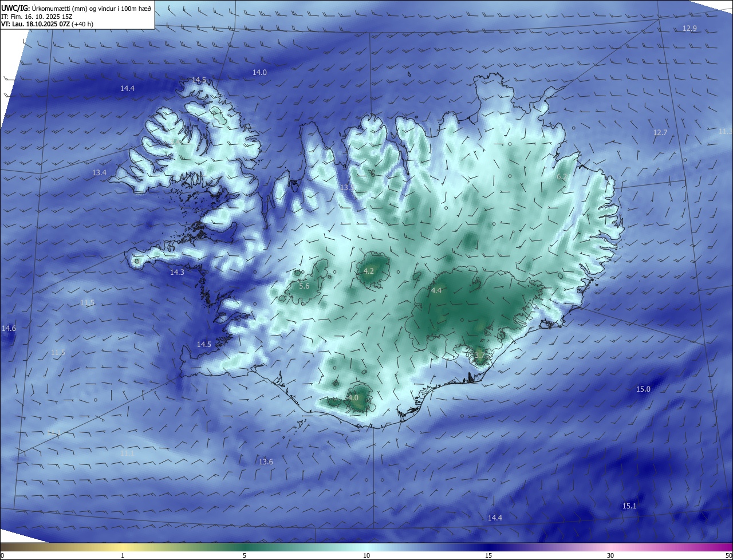733x560 pixels.
Task: Select the 14.0 map value label
Action: coord(259,72)
